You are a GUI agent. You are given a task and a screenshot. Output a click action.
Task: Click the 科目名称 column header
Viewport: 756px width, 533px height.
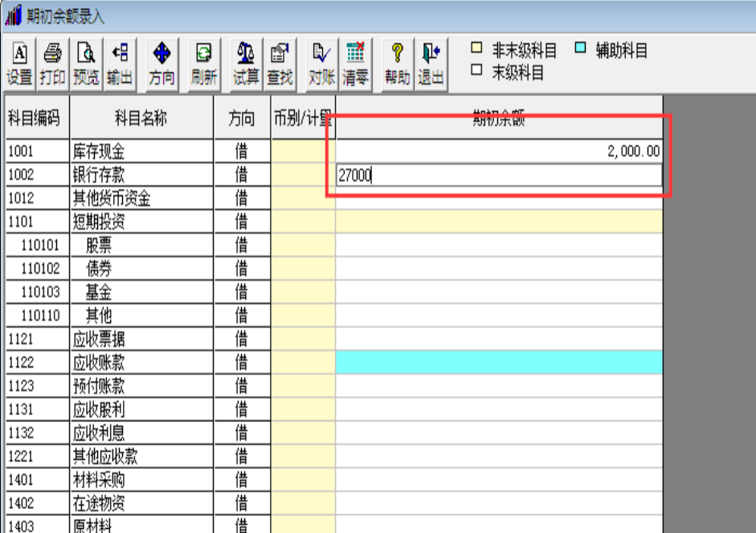pos(141,117)
